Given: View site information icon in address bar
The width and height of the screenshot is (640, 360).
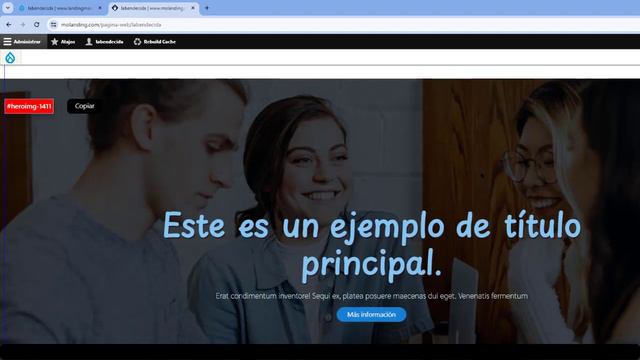Looking at the screenshot, I should pos(53,25).
